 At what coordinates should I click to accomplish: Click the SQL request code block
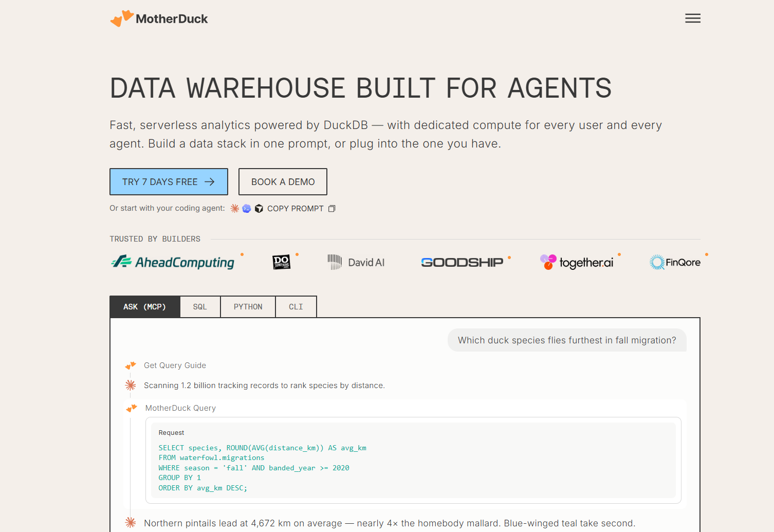click(x=413, y=460)
